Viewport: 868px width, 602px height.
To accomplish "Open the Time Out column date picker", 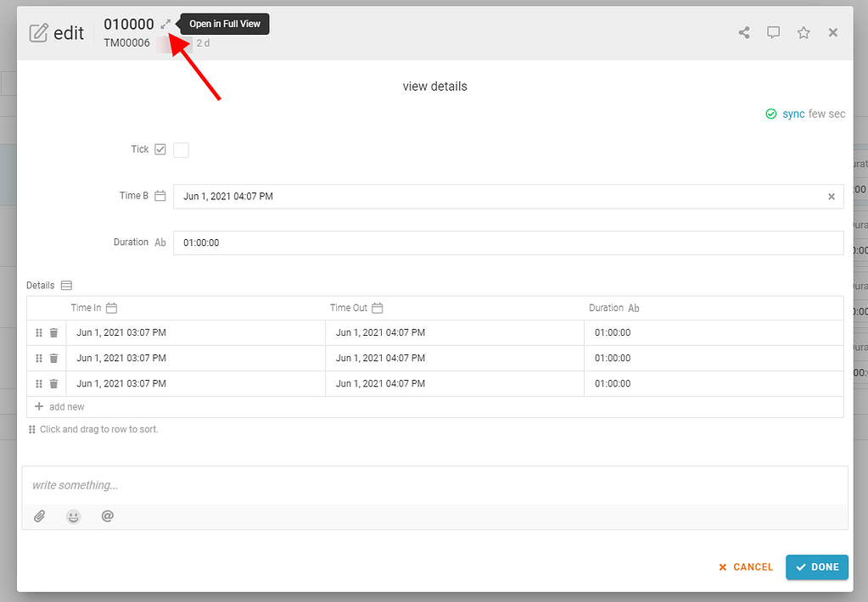I will pyautogui.click(x=378, y=308).
